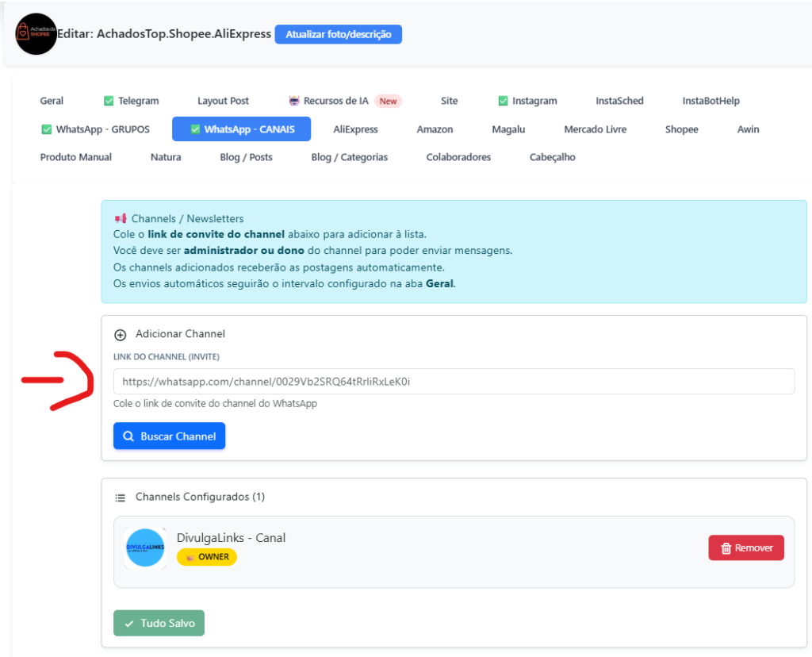Toggle the WhatsApp - GRUPOS checkbox
812x657 pixels.
(46, 129)
